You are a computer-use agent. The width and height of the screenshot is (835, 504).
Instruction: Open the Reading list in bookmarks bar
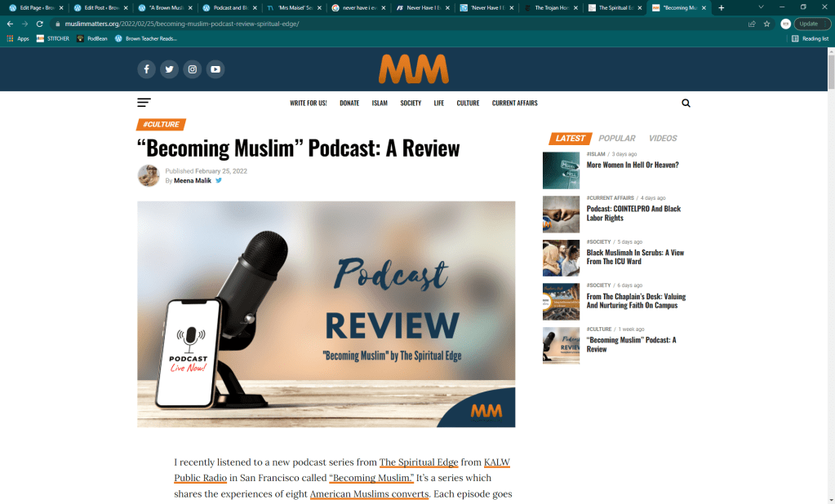pos(810,38)
